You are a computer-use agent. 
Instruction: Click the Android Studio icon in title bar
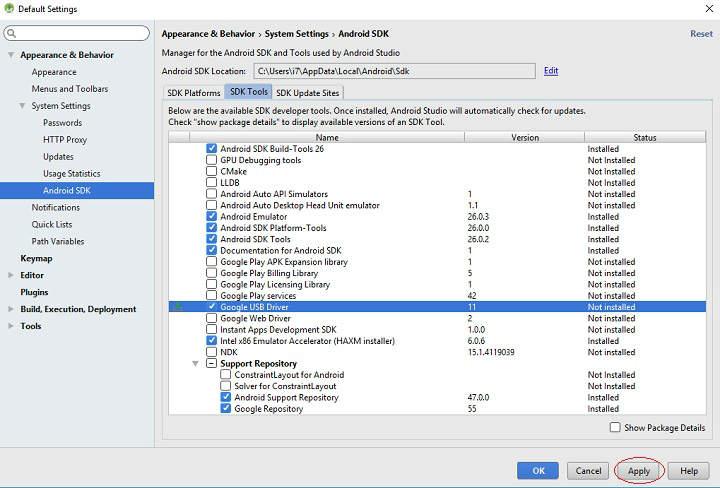(9, 8)
